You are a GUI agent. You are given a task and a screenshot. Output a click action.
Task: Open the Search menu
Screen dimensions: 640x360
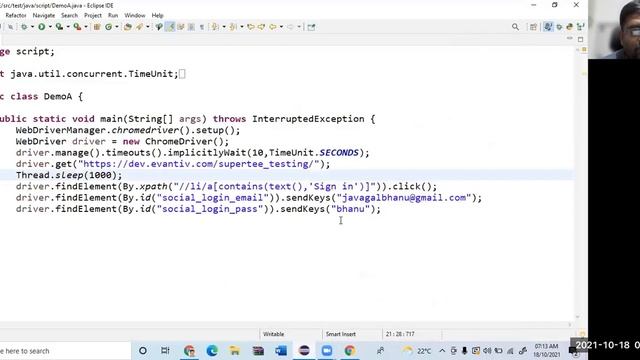(x=69, y=15)
